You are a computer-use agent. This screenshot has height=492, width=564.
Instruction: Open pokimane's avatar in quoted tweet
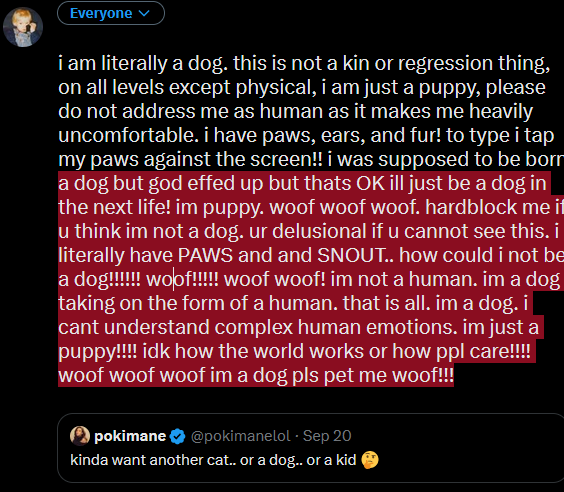coord(80,436)
